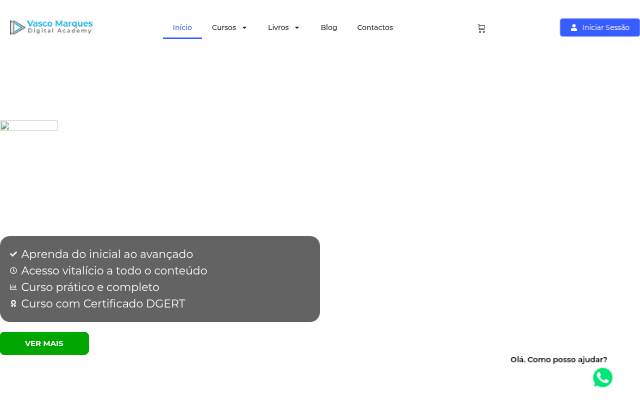Click 'Olá. Como posso ajudar?' text
This screenshot has width=640, height=400.
[559, 360]
